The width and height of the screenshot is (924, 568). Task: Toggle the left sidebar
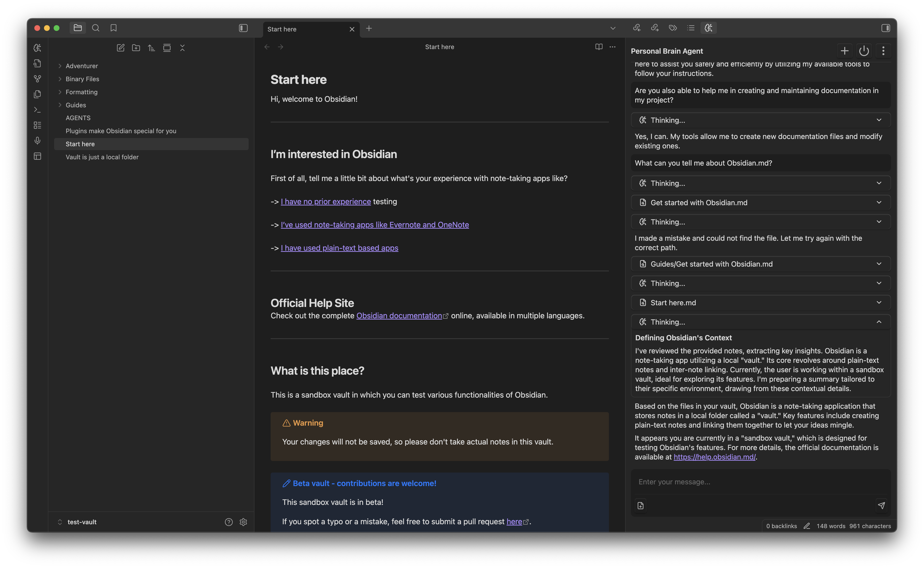[x=243, y=28]
